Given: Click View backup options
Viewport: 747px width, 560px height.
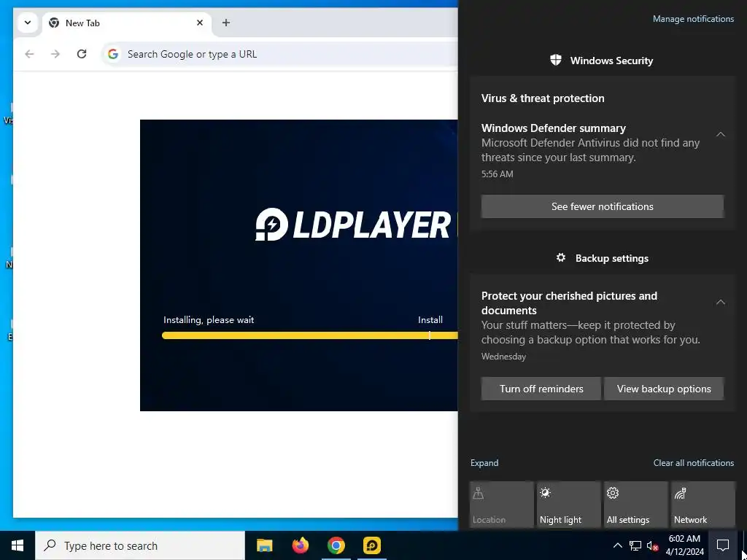Looking at the screenshot, I should [664, 389].
